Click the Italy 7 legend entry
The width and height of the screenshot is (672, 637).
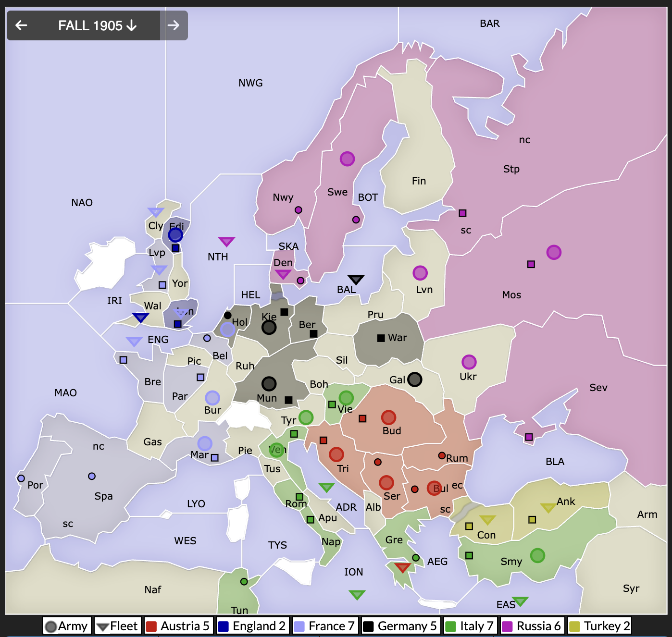pos(471,626)
